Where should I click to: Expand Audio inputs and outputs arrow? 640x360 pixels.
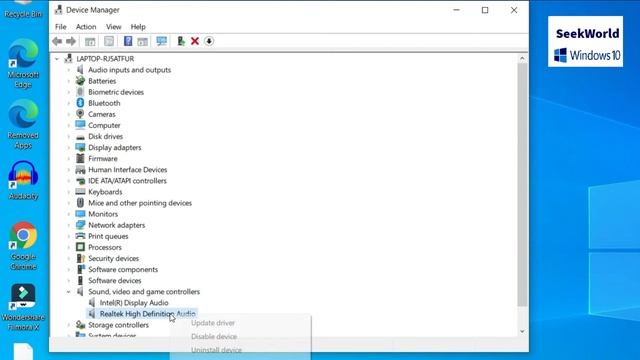69,70
